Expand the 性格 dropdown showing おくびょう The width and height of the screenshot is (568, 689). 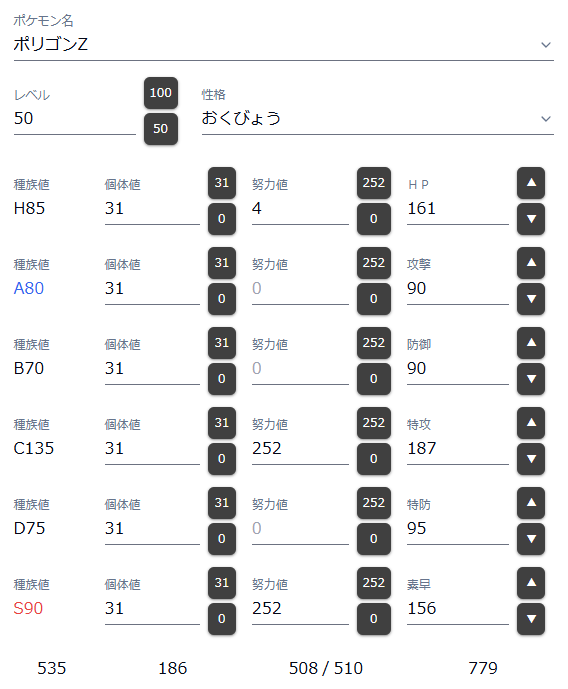point(377,118)
